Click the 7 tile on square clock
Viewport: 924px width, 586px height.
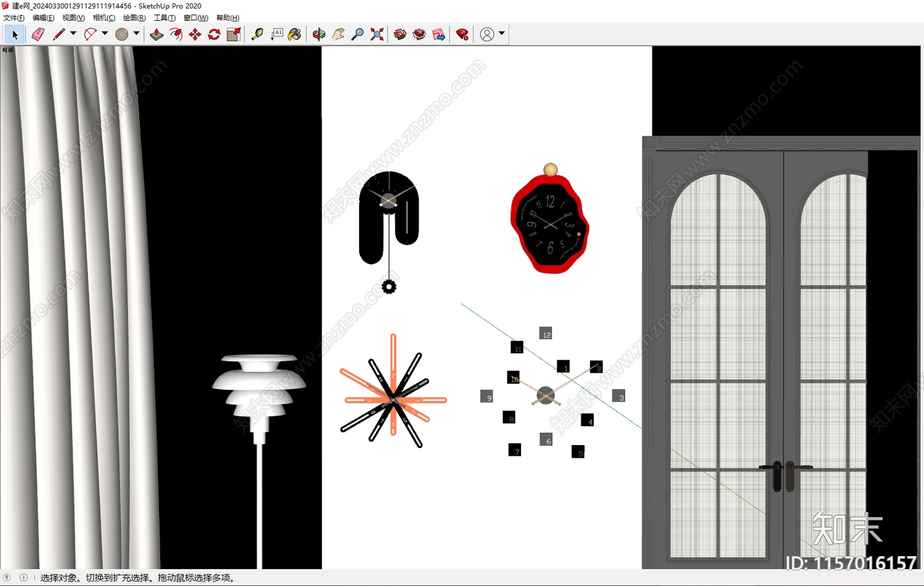point(515,450)
